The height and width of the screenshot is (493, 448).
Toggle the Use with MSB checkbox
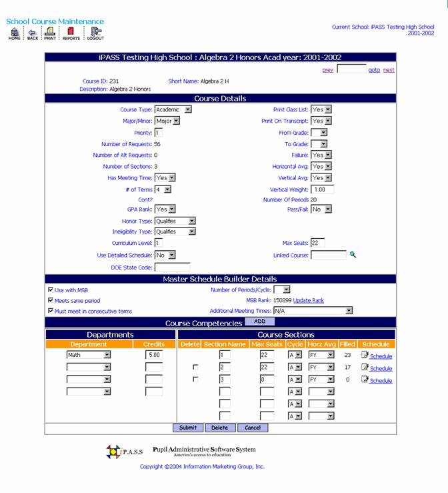pyautogui.click(x=50, y=290)
